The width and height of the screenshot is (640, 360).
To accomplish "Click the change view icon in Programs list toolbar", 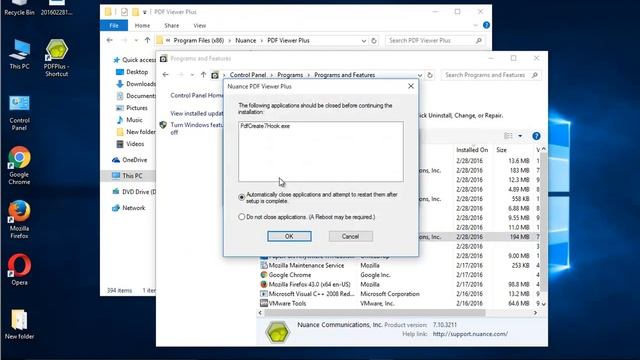I will [x=508, y=136].
